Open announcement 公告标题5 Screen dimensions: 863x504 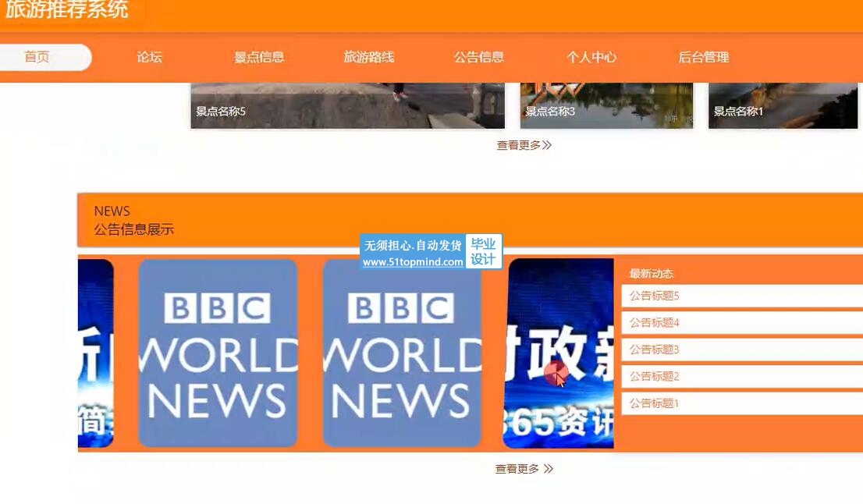click(x=743, y=296)
